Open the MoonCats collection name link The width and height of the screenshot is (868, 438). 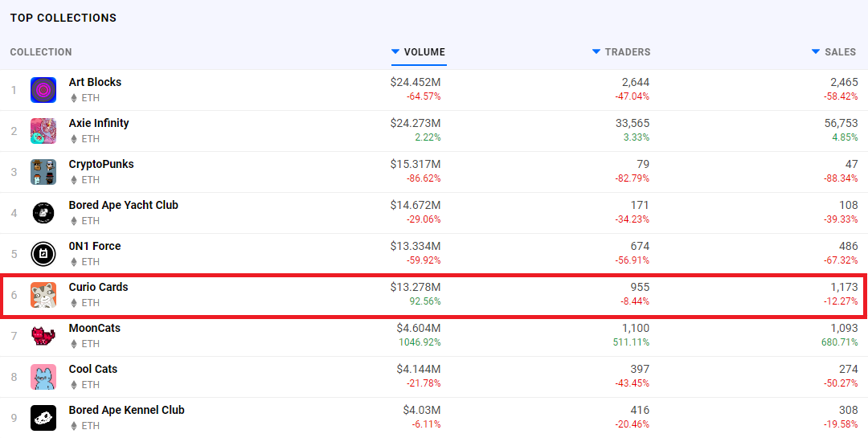point(95,328)
